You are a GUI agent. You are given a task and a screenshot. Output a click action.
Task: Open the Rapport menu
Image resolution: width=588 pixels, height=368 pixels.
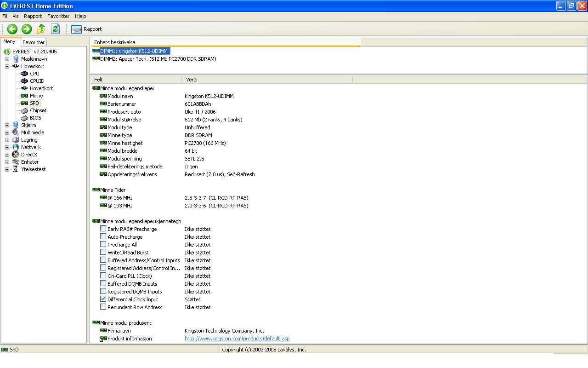(33, 16)
